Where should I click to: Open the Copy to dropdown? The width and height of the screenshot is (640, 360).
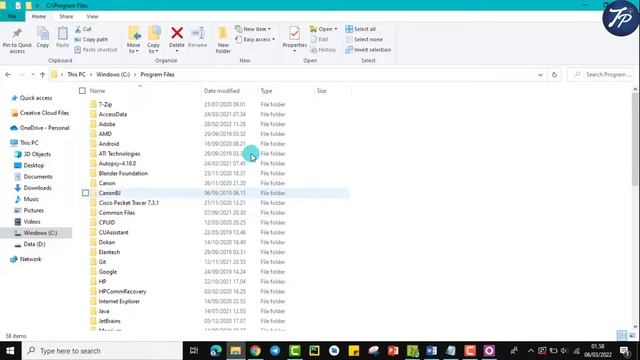click(x=153, y=40)
